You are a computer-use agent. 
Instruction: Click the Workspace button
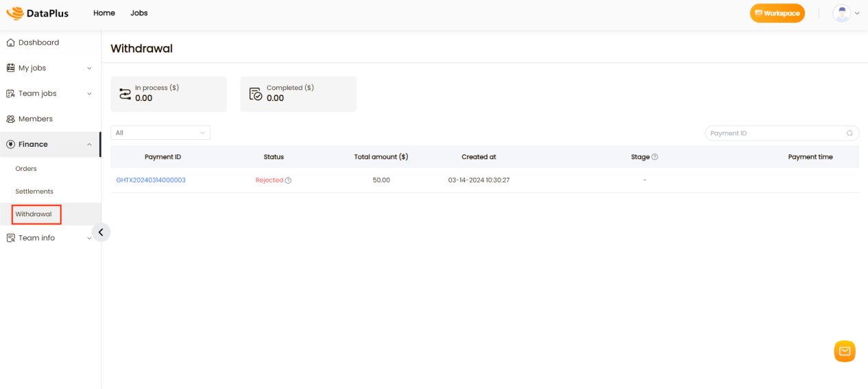point(777,13)
